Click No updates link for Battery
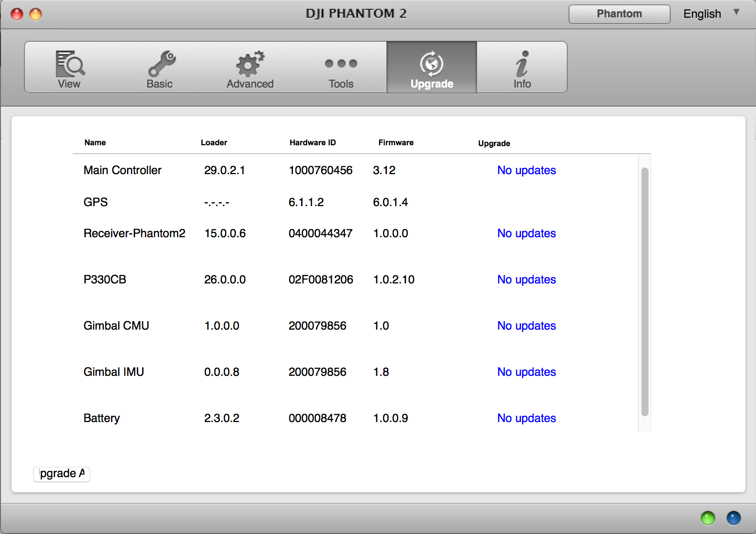Screen dimensions: 756x534 tap(526, 418)
